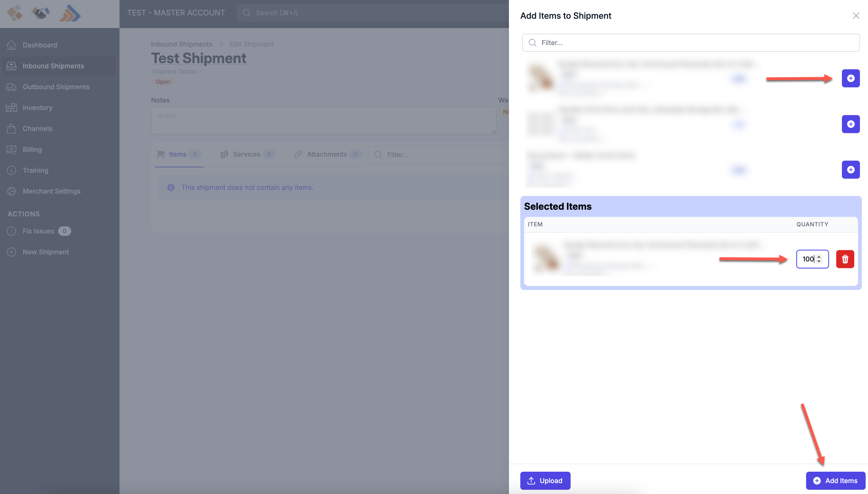Open Outbound Shipments in sidebar
Viewport: 868px width, 494px height.
point(56,87)
